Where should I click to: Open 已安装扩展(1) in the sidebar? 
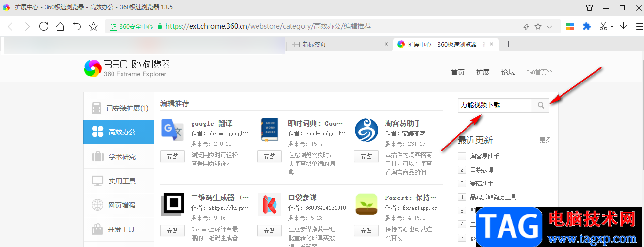[x=119, y=108]
